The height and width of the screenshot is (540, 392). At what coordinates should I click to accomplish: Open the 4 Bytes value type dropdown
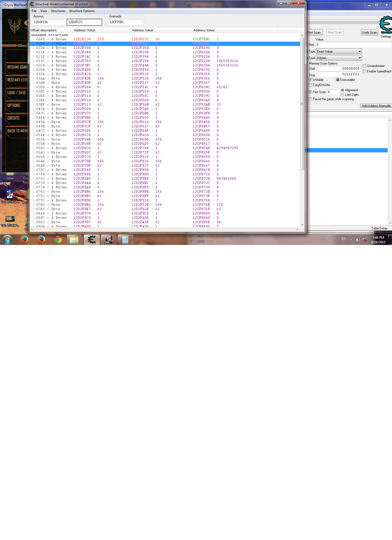(339, 58)
